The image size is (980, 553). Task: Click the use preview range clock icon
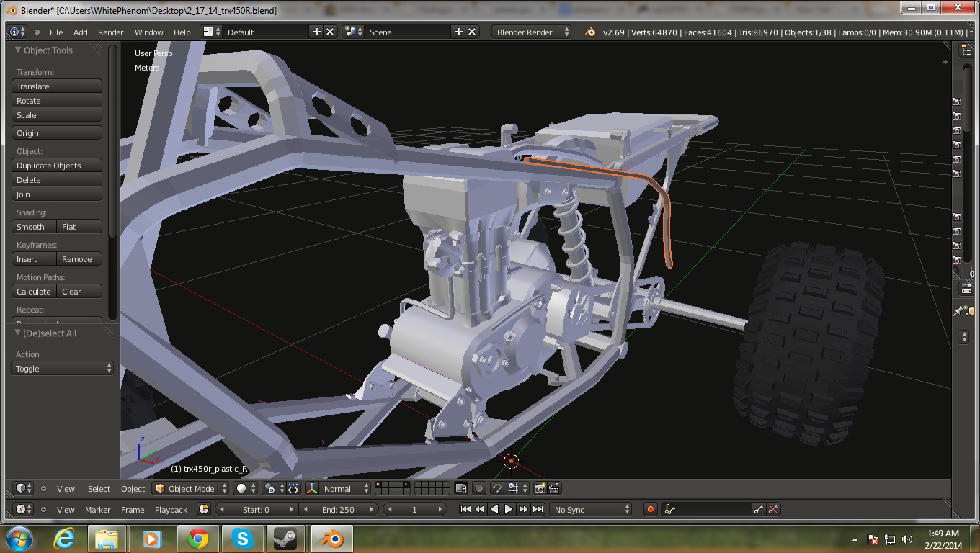(204, 509)
